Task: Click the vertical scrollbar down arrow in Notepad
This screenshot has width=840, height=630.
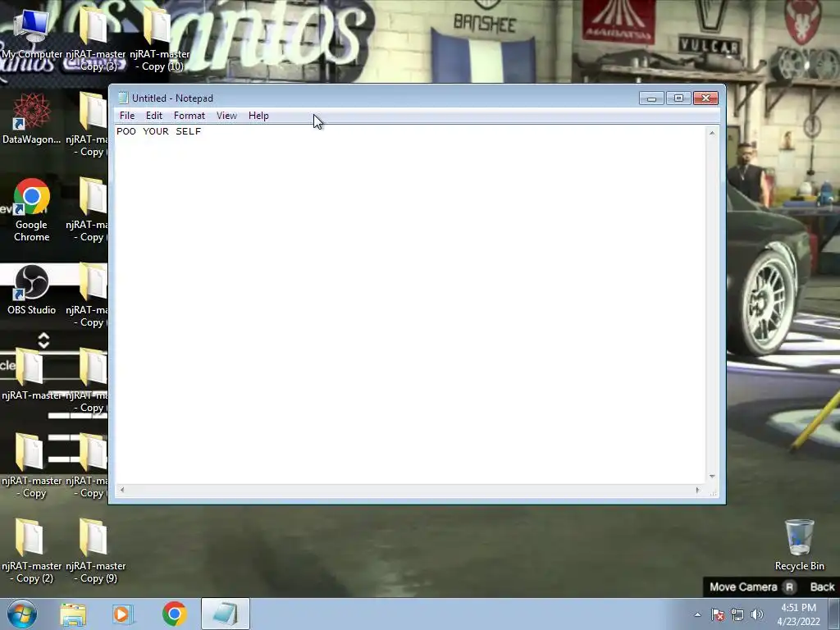Action: 712,477
